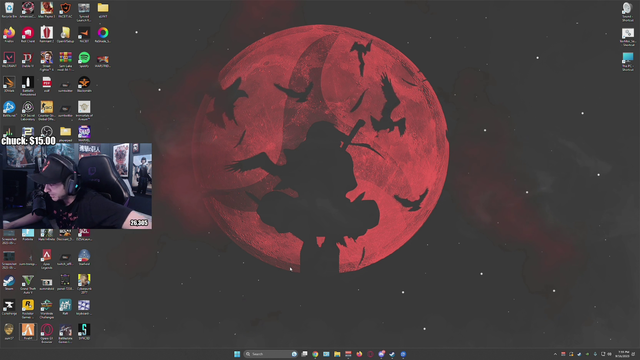Open the CurseForge desktop shortcut
This screenshot has height=360, width=640.
pyautogui.click(x=9, y=307)
